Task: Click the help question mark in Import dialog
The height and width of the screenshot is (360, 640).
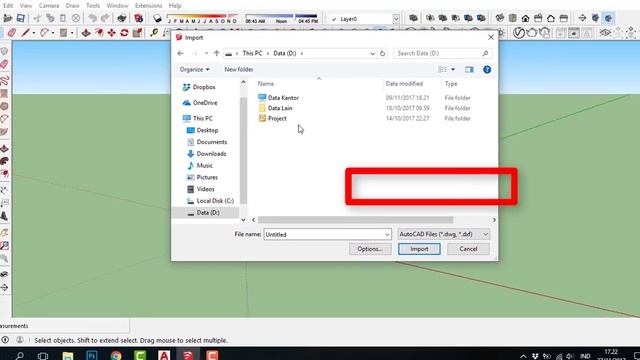Action: tap(487, 69)
